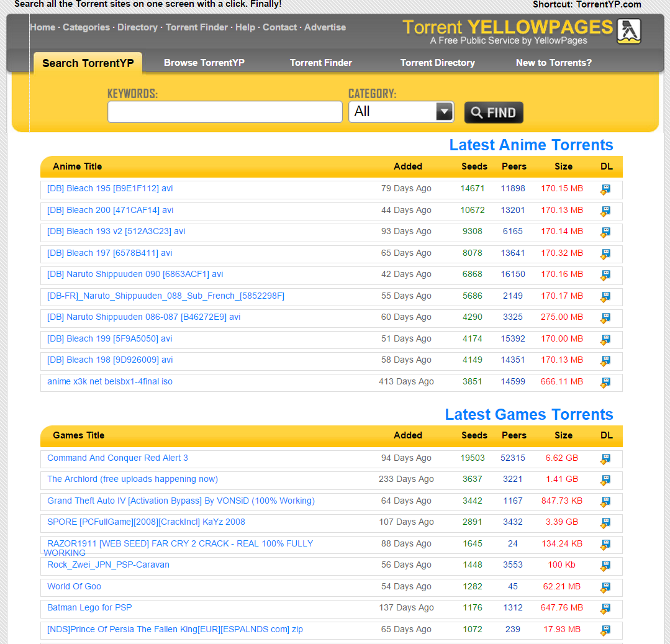This screenshot has height=644, width=670.
Task: Open Help in top navigation
Action: 245,27
